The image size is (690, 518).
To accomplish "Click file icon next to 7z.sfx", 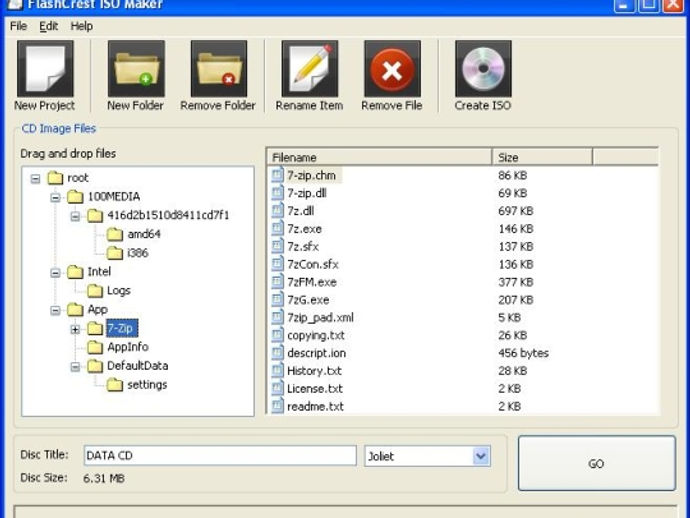I will pyautogui.click(x=277, y=246).
